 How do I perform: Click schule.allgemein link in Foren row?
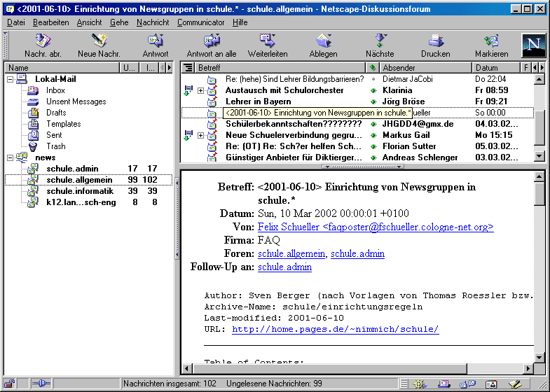tap(291, 253)
